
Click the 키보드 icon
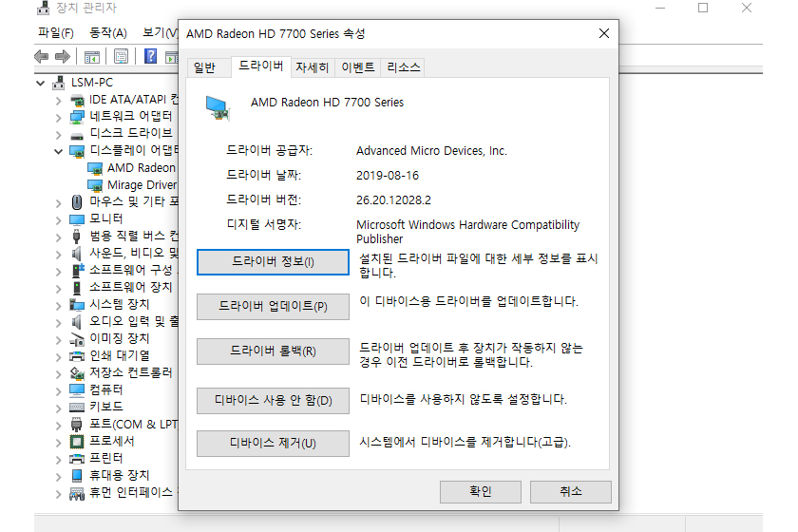[77, 408]
